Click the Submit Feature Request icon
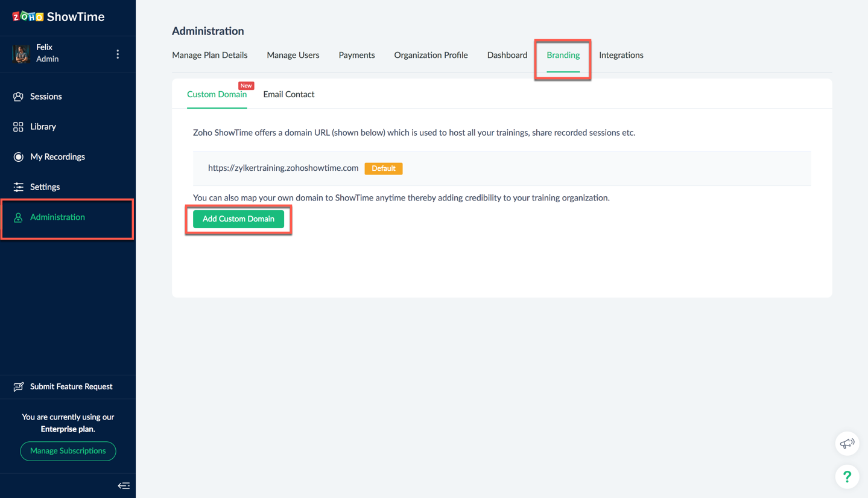The height and width of the screenshot is (498, 868). [18, 386]
